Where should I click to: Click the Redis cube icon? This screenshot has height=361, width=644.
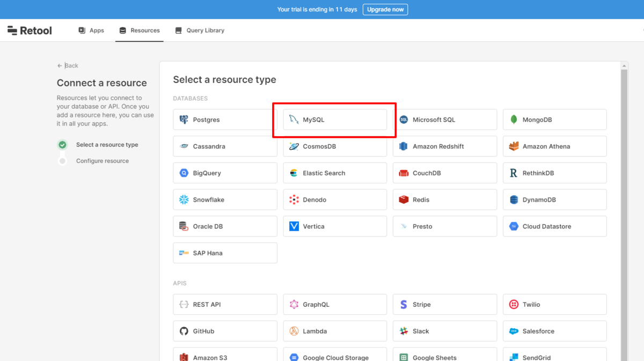[404, 200]
